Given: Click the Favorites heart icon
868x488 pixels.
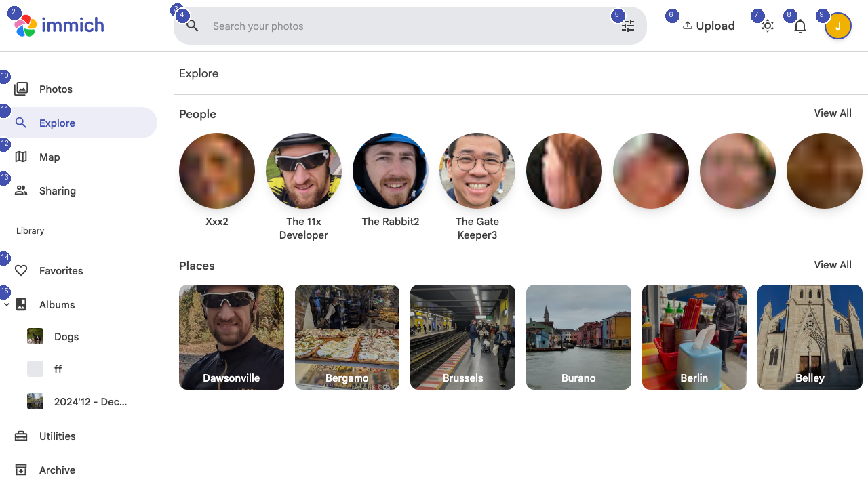Looking at the screenshot, I should (x=20, y=270).
